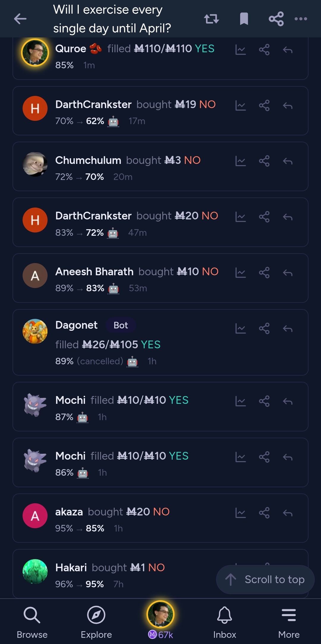Open Quroe's profile avatar
321x644 pixels.
[x=35, y=53]
